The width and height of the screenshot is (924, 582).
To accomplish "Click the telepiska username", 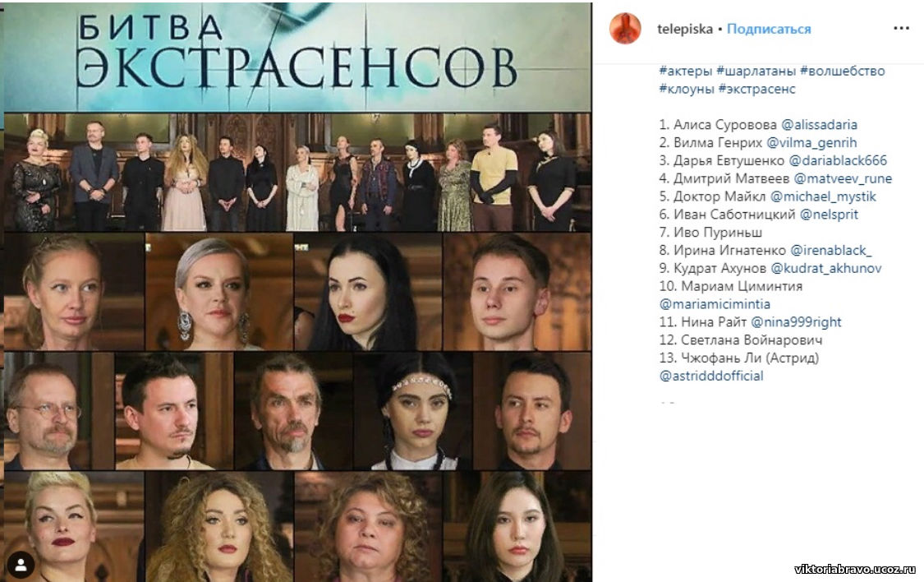I will [x=685, y=29].
